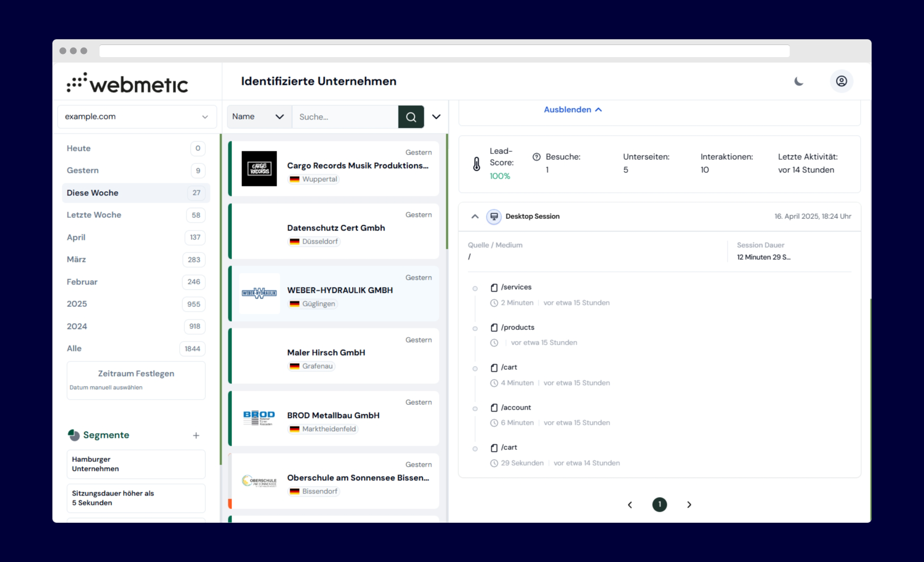Open the example.com domain dropdown
The image size is (924, 562).
[137, 117]
